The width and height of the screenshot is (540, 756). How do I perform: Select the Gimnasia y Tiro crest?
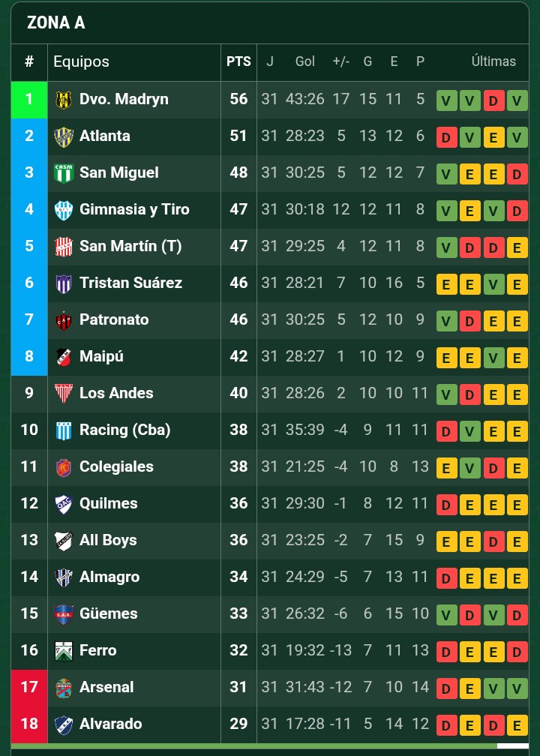[x=64, y=210]
